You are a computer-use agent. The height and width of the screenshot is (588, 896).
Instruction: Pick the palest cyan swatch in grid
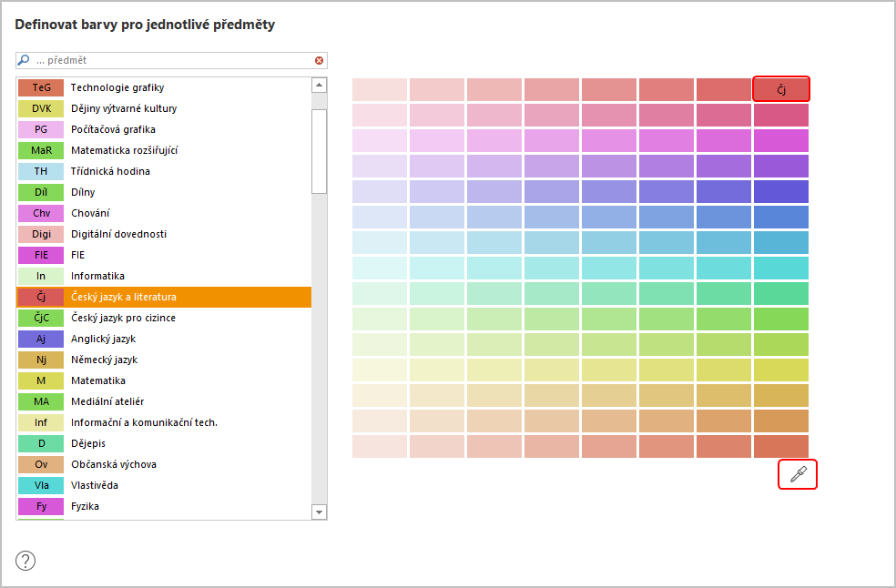point(380,268)
